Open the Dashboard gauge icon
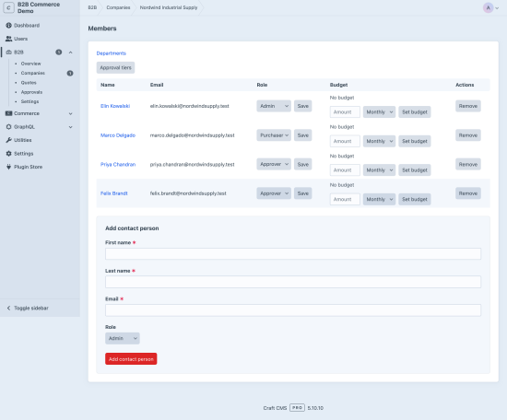507x420 pixels. click(x=8, y=25)
